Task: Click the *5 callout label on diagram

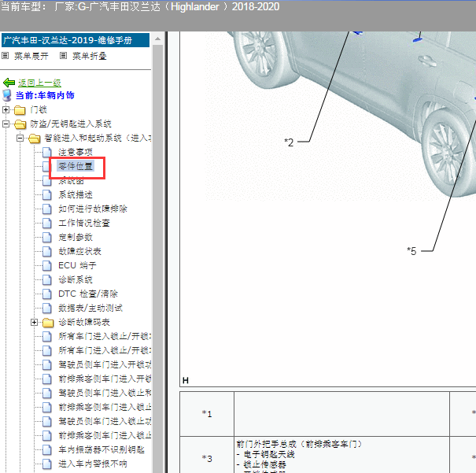Action: [x=411, y=251]
